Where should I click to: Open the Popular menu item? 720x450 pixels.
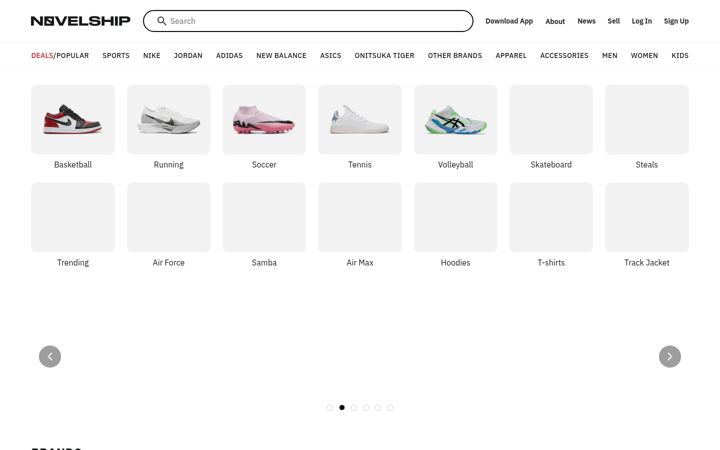(x=73, y=56)
